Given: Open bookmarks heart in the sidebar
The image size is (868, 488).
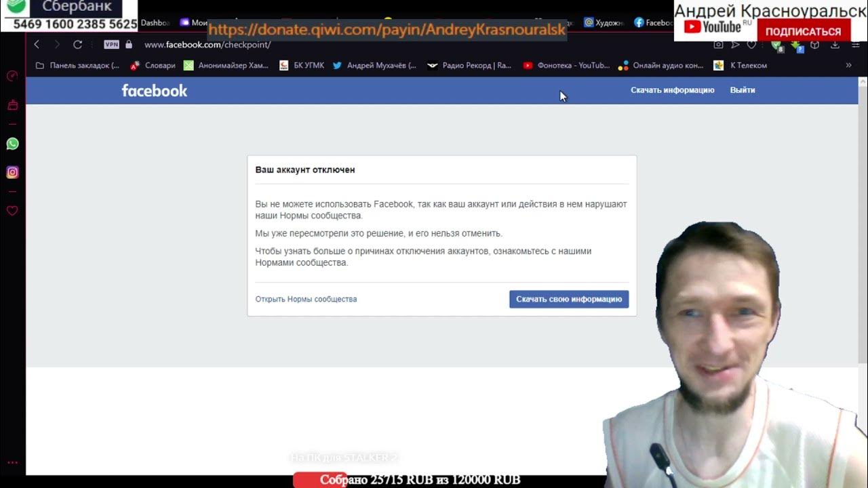Looking at the screenshot, I should (x=12, y=211).
